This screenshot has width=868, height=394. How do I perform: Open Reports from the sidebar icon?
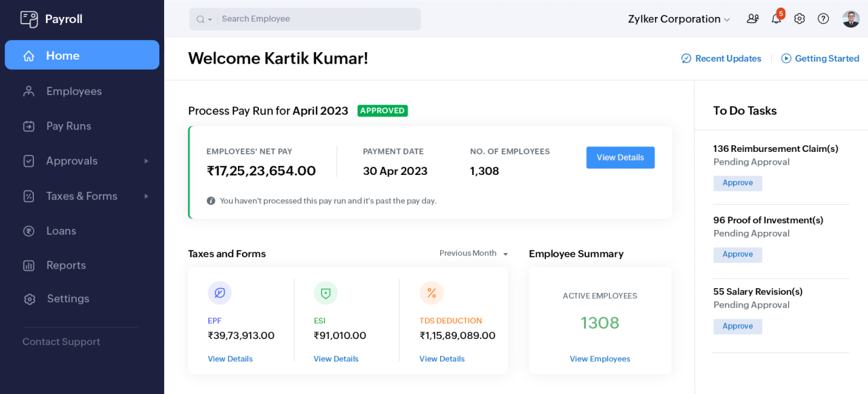tap(28, 265)
